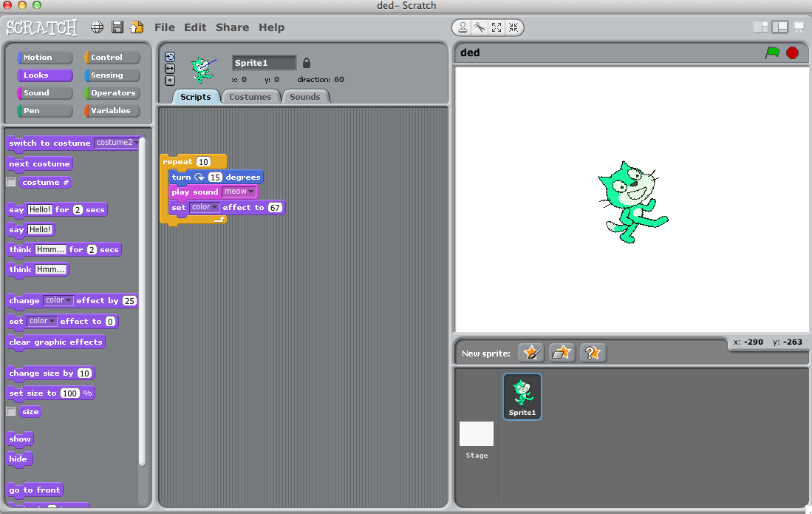This screenshot has width=812, height=514.
Task: Click the hide block
Action: click(18, 459)
